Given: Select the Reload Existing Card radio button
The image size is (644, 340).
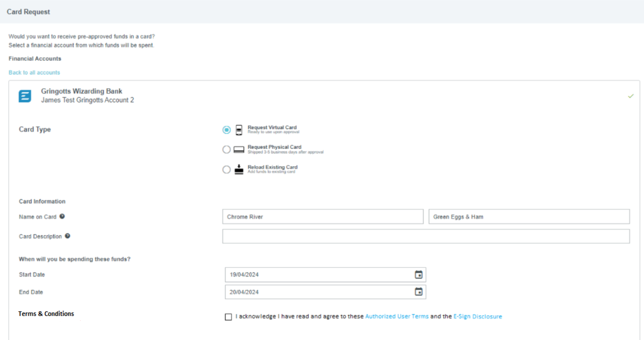Looking at the screenshot, I should [226, 170].
